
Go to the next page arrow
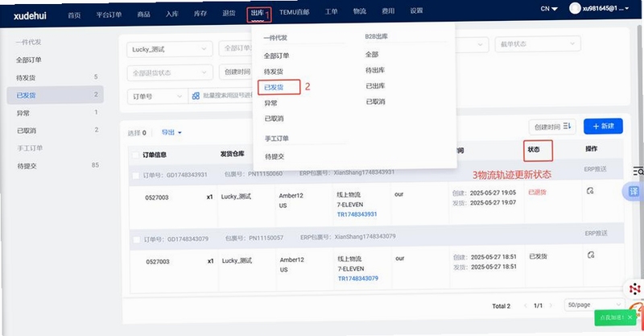pyautogui.click(x=551, y=305)
